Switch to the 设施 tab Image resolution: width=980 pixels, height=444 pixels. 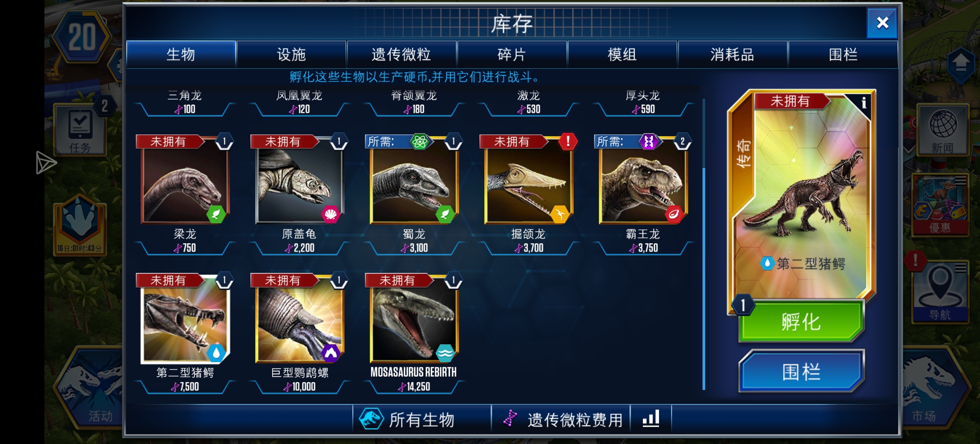click(x=291, y=54)
